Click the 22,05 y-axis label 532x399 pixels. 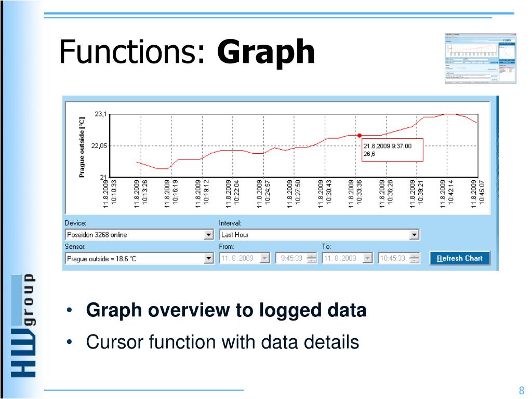pyautogui.click(x=99, y=146)
